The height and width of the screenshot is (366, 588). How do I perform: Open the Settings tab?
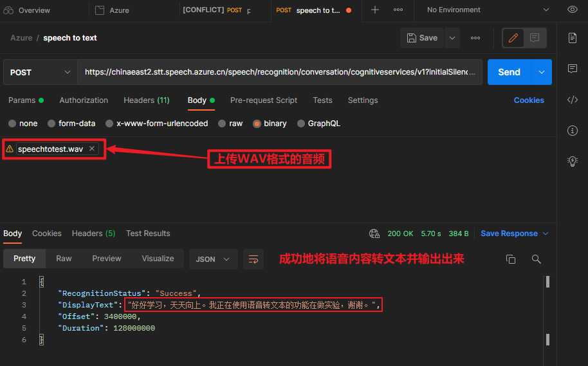coord(363,100)
